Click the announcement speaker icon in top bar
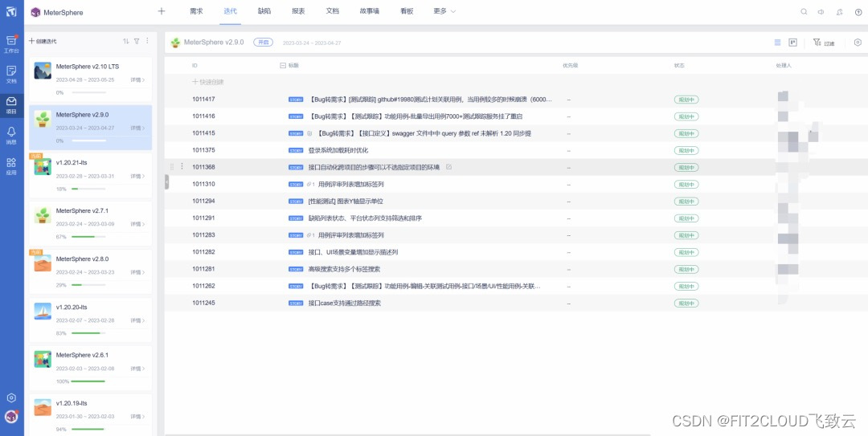Screen dimensions: 868x436 [x=821, y=11]
